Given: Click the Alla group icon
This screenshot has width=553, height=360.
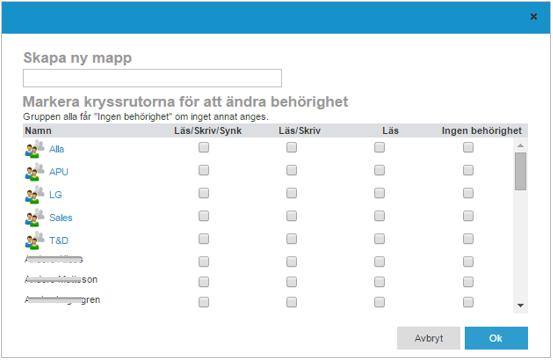Looking at the screenshot, I should [35, 149].
